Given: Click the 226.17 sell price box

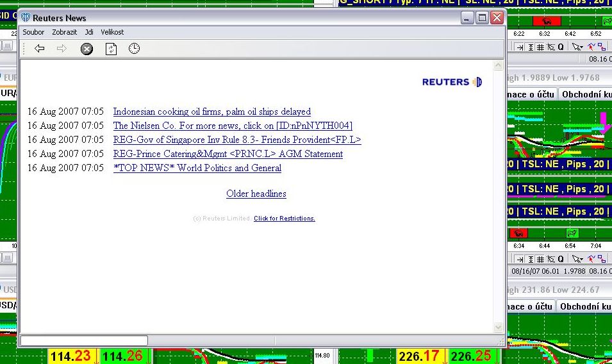Looking at the screenshot, I should (421, 356).
